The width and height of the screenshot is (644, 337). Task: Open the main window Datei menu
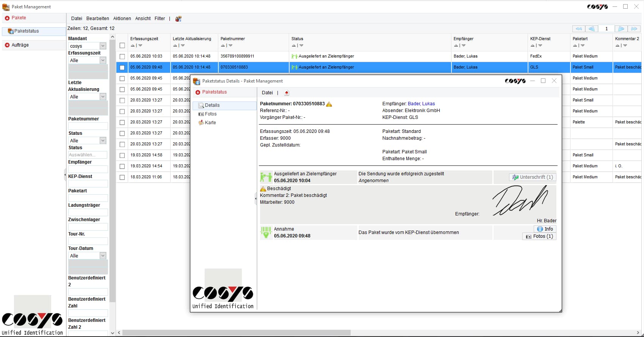coord(77,19)
